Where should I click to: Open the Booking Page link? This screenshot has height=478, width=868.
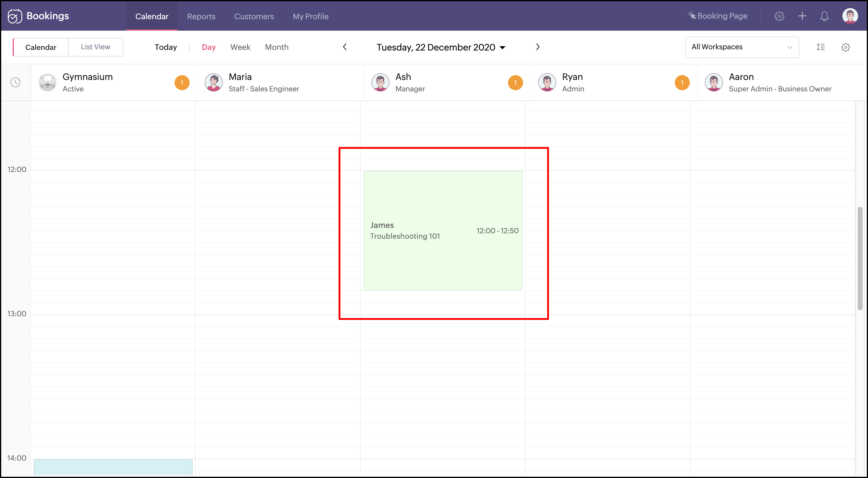point(718,16)
